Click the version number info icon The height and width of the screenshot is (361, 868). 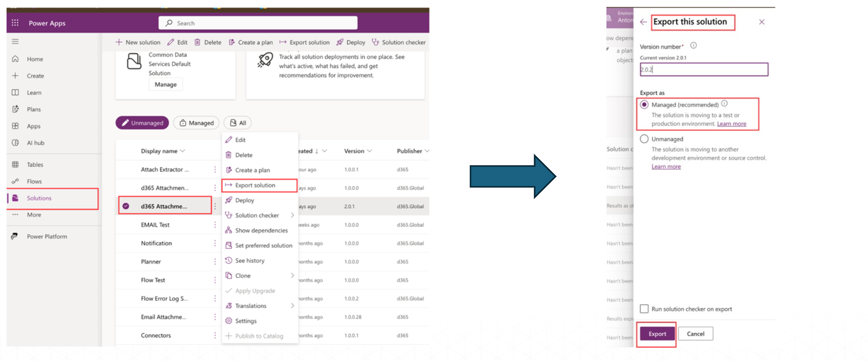(x=693, y=46)
